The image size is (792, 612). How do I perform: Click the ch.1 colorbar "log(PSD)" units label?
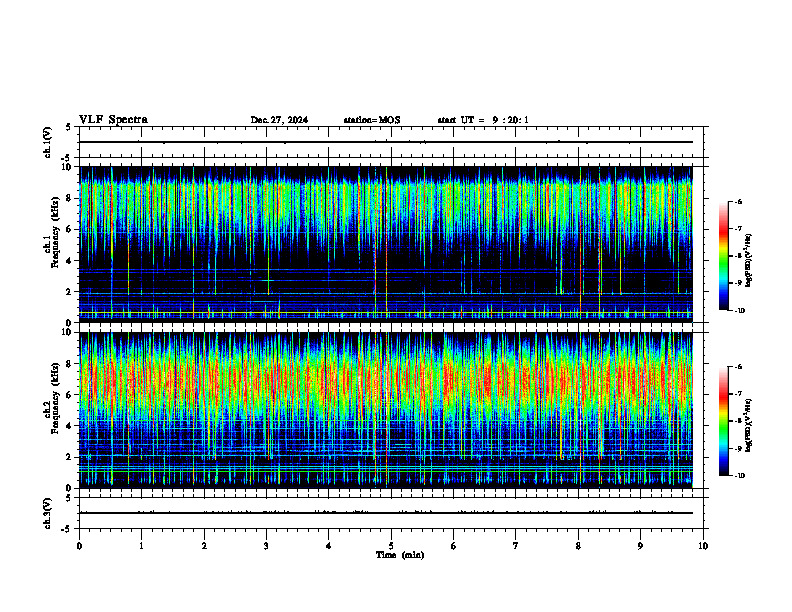[748, 261]
